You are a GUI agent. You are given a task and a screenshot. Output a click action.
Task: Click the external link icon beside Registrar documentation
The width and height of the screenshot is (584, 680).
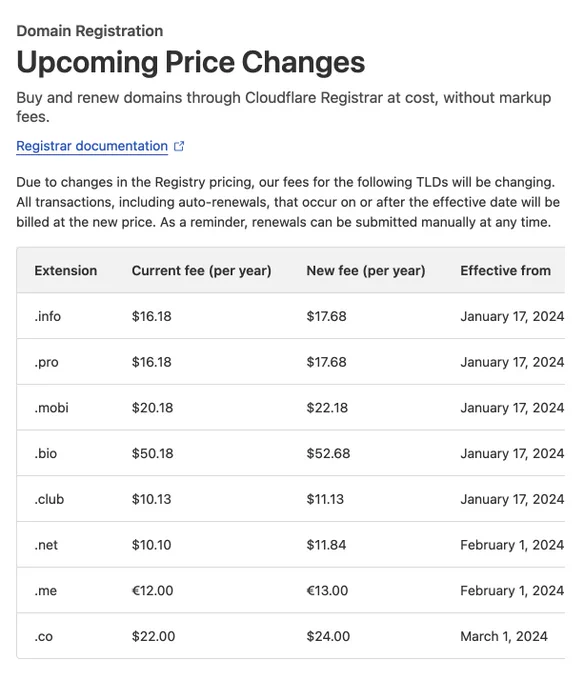pos(179,146)
